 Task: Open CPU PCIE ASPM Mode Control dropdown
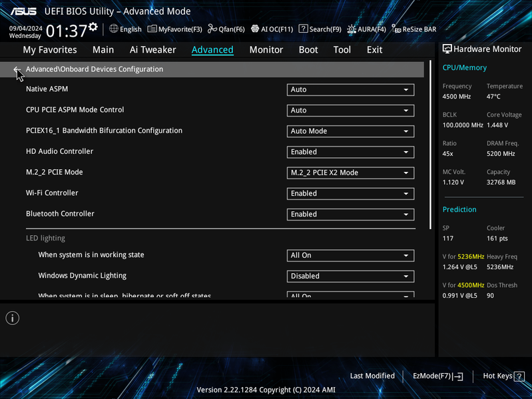click(x=350, y=111)
